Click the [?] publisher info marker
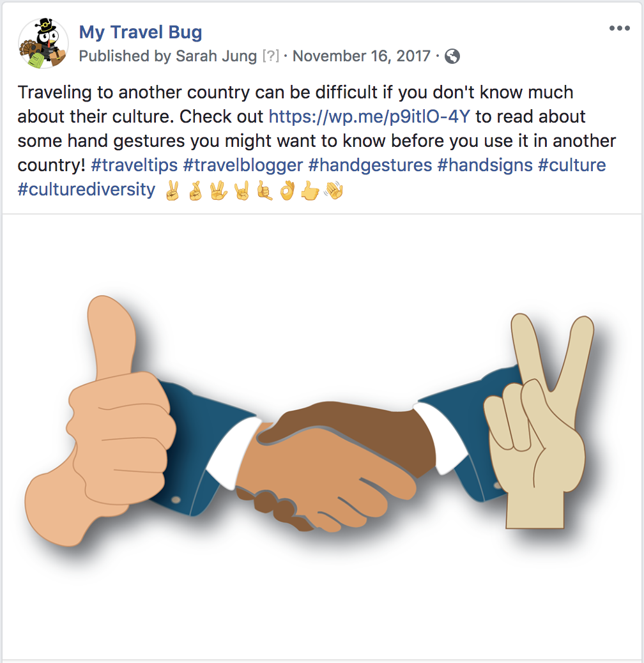Screen dimensions: 644x663 [271, 56]
